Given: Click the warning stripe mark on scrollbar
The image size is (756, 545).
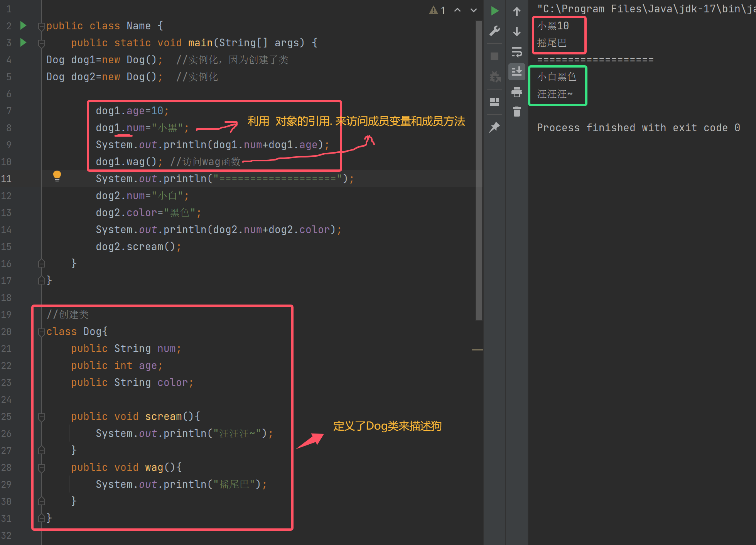Looking at the screenshot, I should 478,350.
